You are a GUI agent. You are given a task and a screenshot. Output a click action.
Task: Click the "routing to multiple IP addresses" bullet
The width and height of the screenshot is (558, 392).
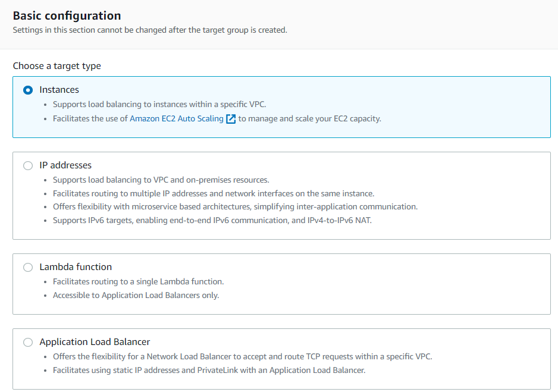point(213,193)
